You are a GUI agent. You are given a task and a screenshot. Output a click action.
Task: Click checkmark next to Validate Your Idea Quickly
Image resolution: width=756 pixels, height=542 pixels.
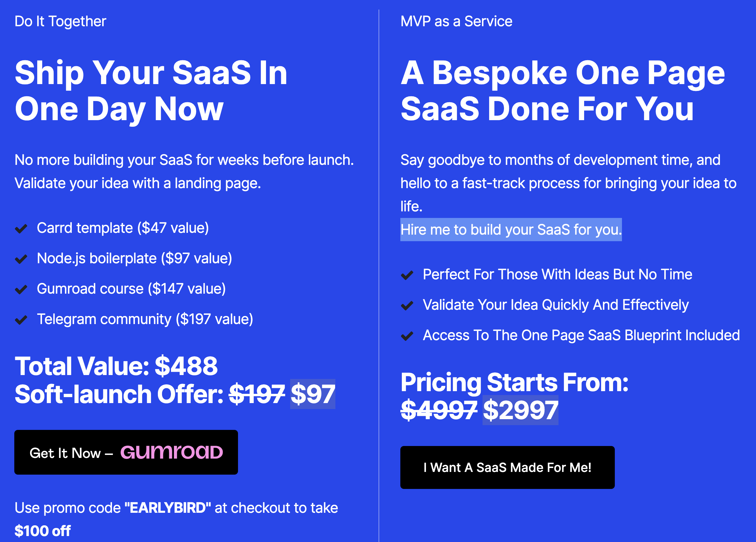click(x=407, y=305)
